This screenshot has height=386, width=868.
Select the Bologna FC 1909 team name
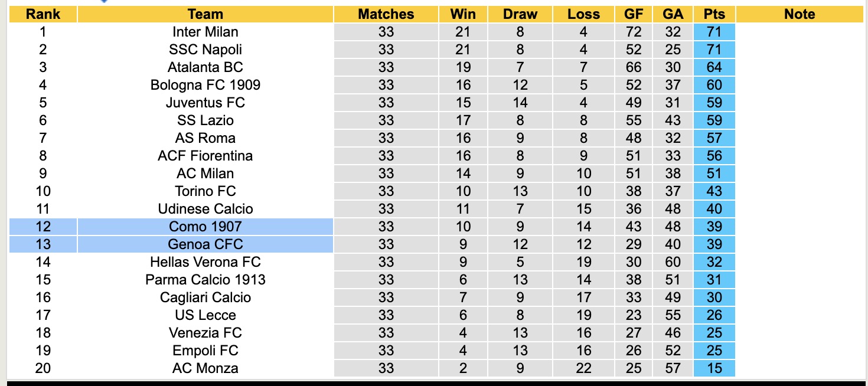[x=205, y=85]
